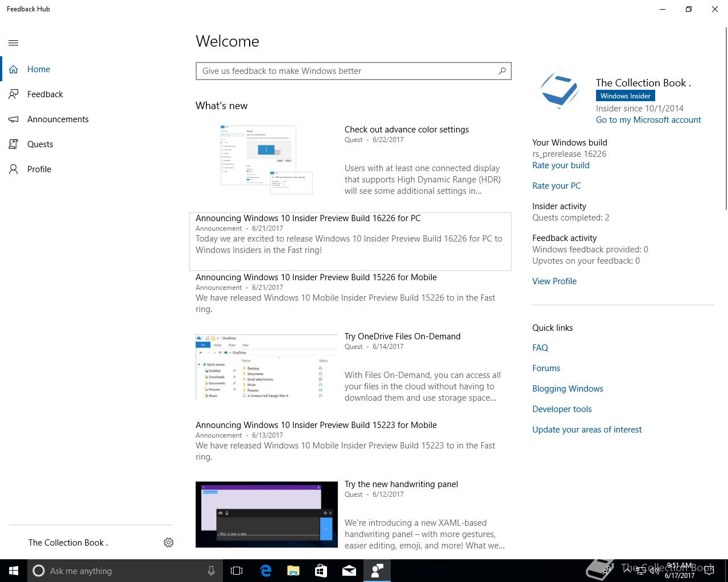Image resolution: width=728 pixels, height=582 pixels.
Task: Open settings gear at sidebar bottom
Action: [168, 543]
